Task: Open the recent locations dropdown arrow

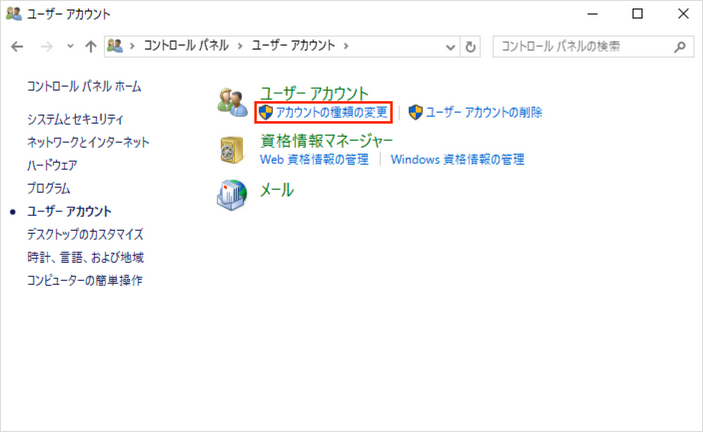Action: [69, 46]
